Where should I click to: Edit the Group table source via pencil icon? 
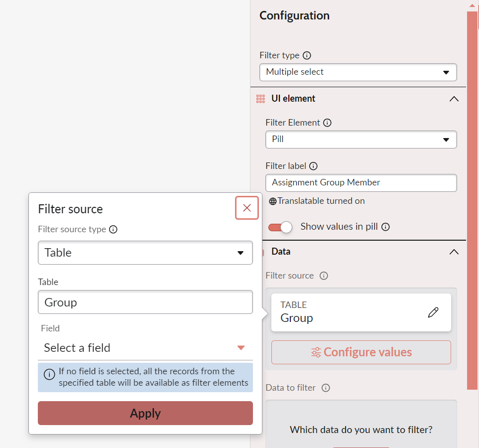click(x=433, y=312)
